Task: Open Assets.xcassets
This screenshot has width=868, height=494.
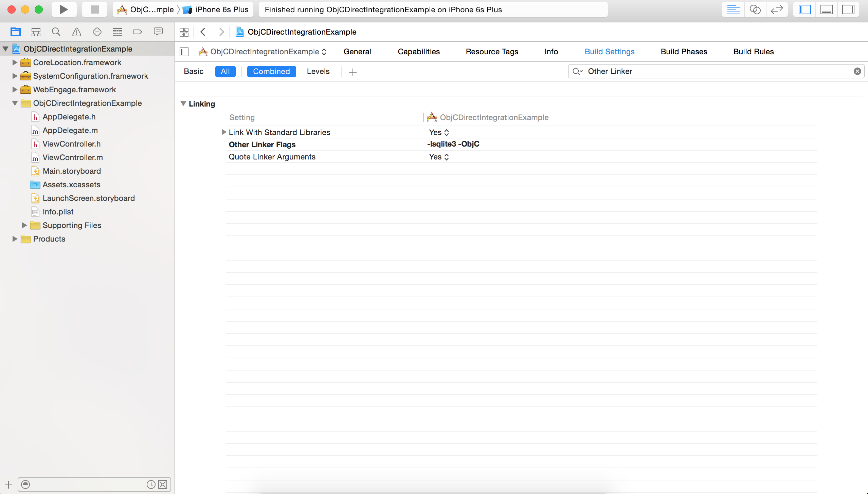Action: [71, 185]
